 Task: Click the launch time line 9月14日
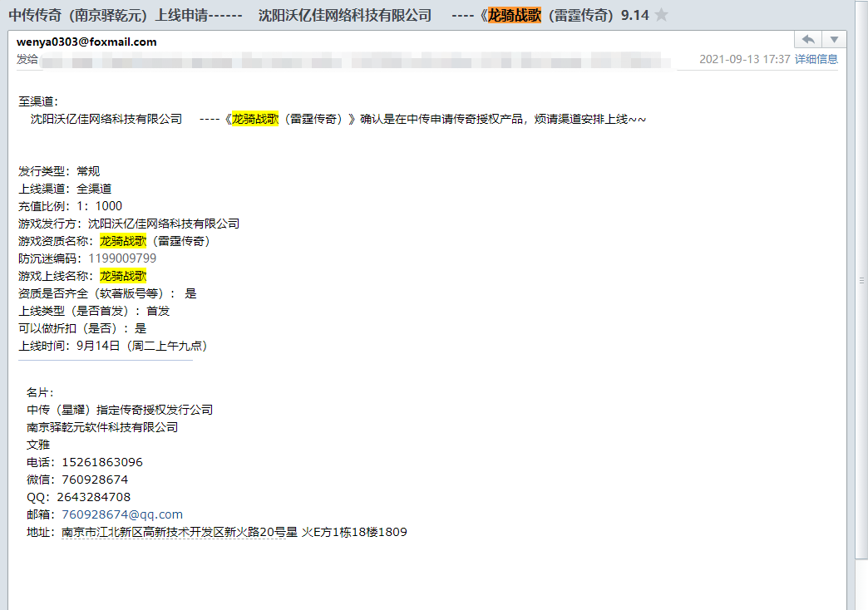[x=113, y=346]
